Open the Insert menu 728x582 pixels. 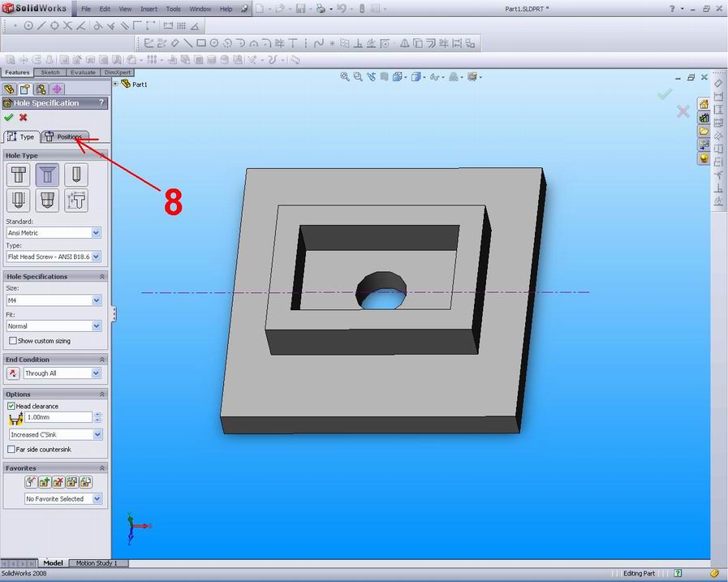(148, 9)
